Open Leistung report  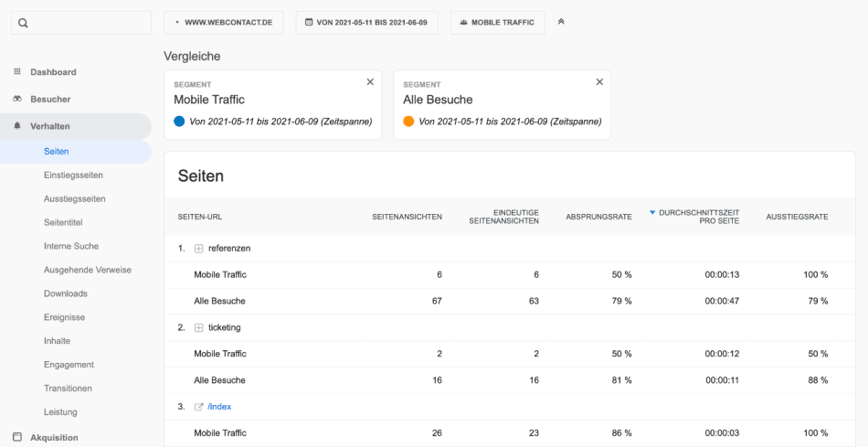60,412
